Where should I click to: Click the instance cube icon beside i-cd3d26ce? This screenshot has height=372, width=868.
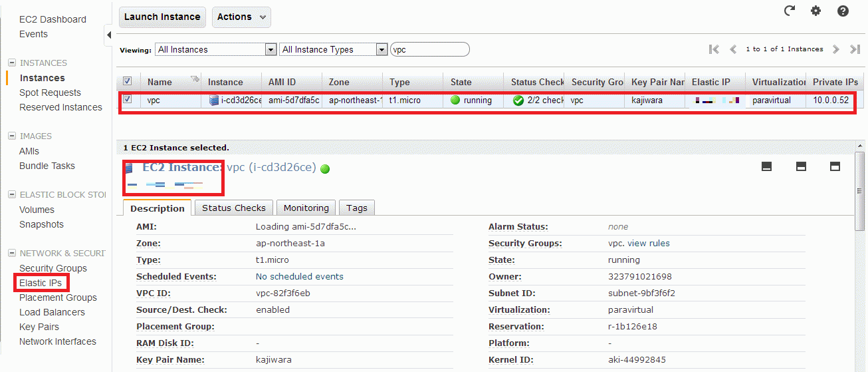pos(214,100)
